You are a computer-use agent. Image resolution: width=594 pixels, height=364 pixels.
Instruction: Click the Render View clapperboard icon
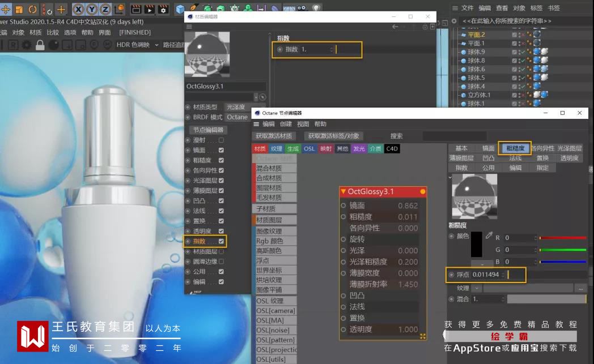tap(135, 9)
